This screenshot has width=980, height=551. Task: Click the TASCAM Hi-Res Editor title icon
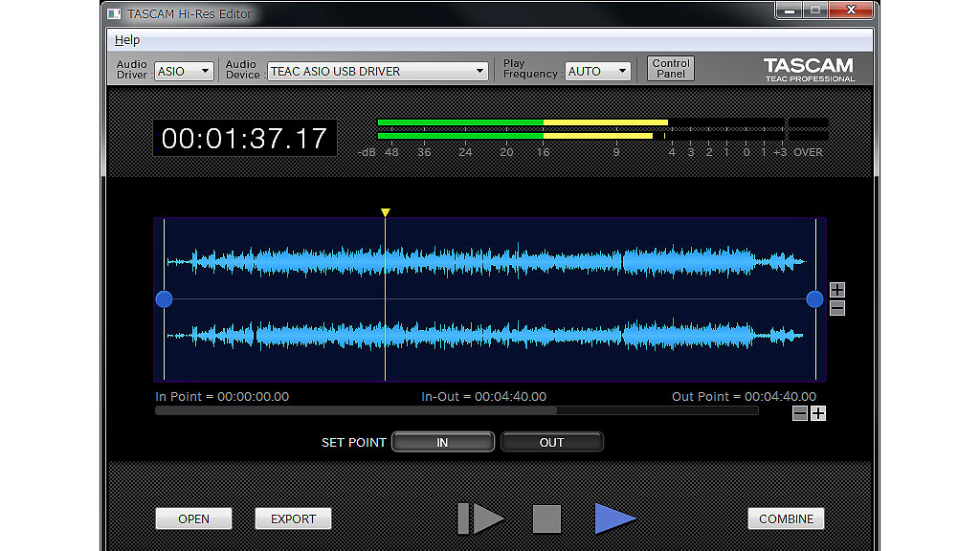[x=114, y=13]
